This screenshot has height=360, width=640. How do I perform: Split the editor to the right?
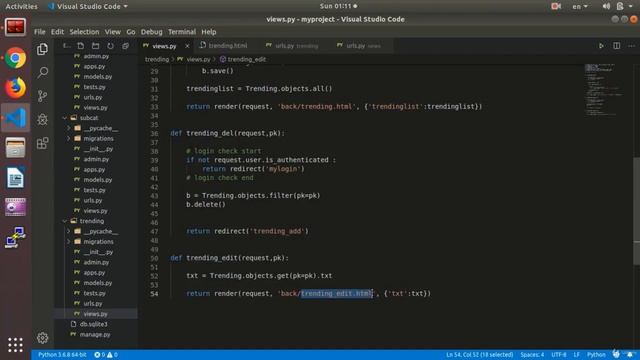[x=616, y=46]
